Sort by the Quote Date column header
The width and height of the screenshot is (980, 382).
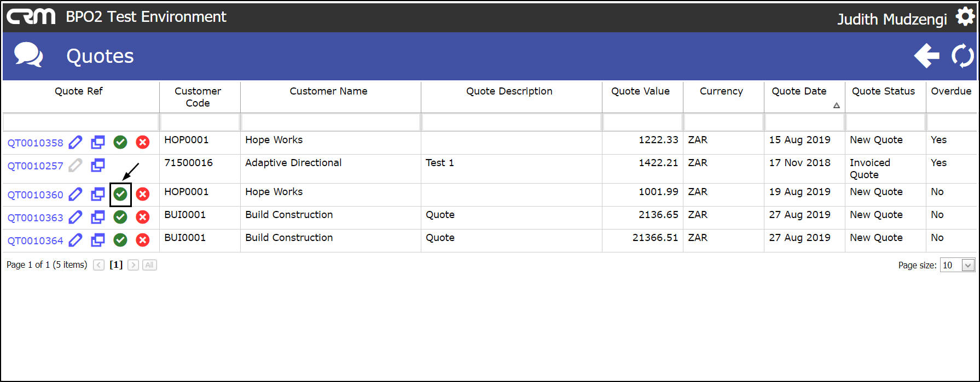pyautogui.click(x=799, y=91)
